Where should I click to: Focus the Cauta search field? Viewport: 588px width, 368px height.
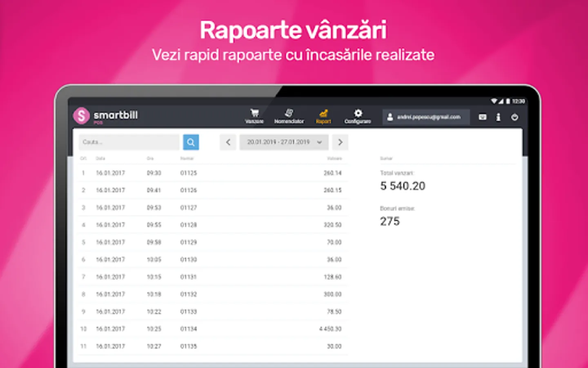point(129,142)
